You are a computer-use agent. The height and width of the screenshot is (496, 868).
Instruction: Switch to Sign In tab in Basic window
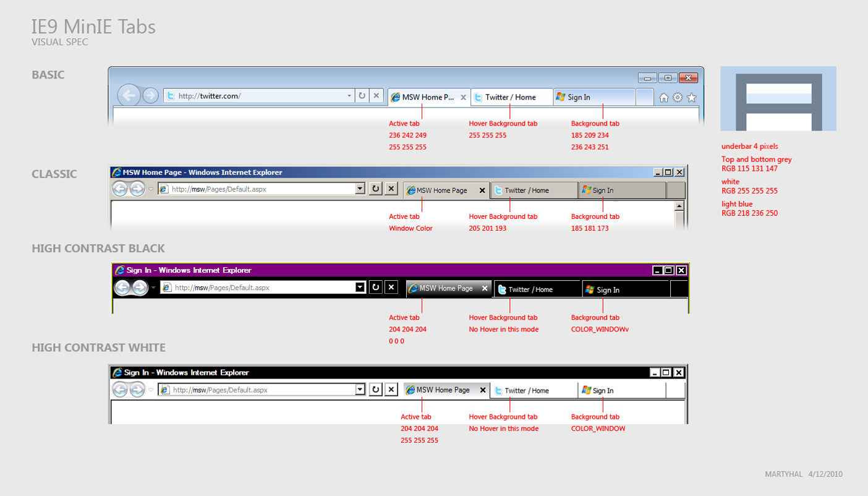594,96
